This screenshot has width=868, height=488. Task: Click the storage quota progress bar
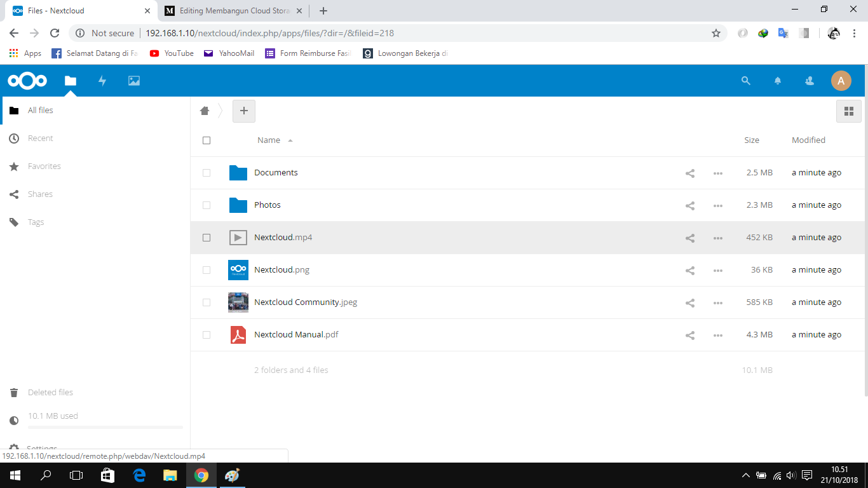105,428
